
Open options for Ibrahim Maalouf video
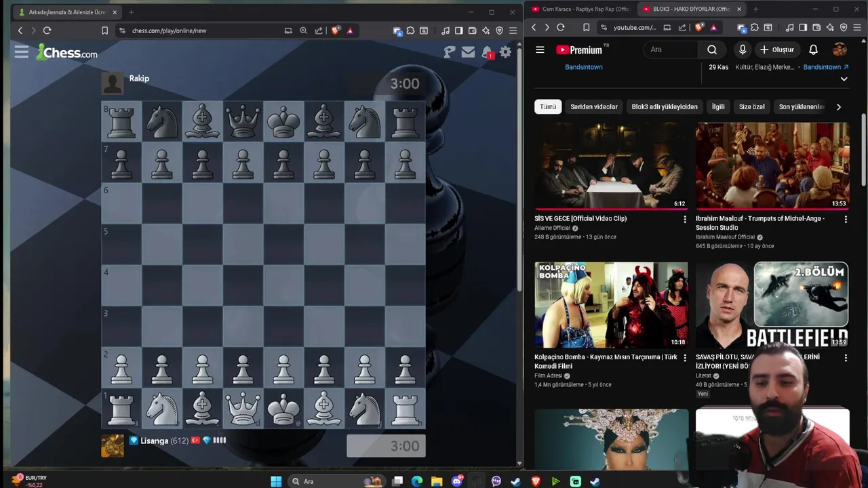(846, 220)
